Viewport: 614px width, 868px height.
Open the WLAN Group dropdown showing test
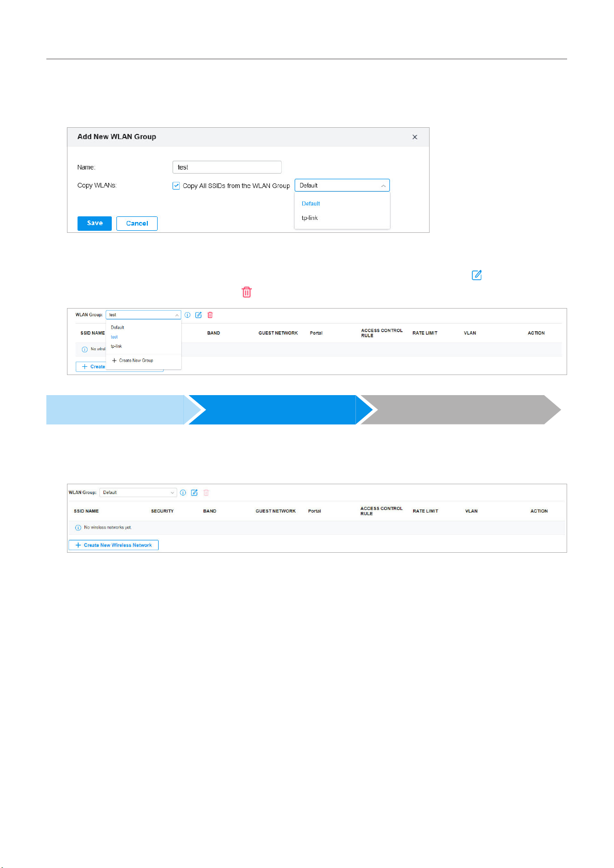143,315
